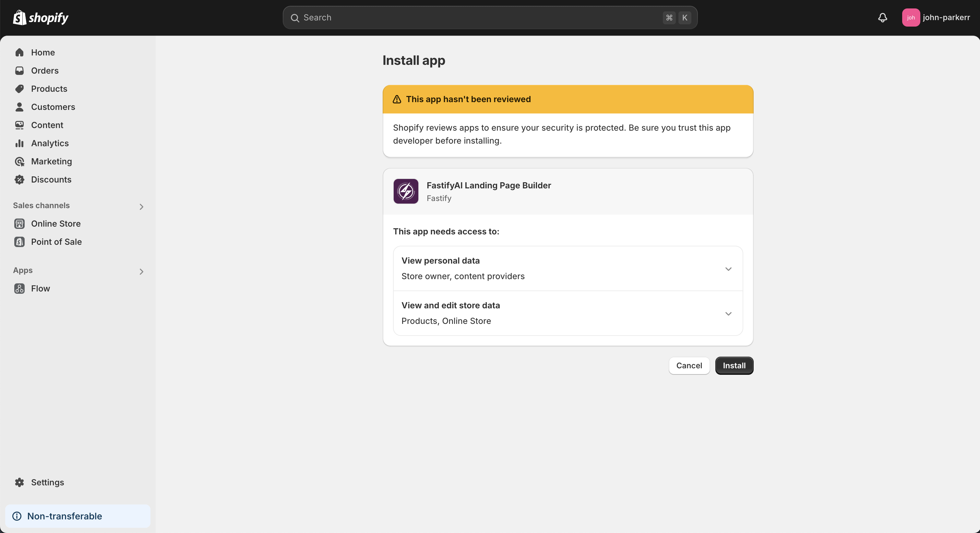Image resolution: width=980 pixels, height=533 pixels.
Task: Click the warning triangle icon in banner
Action: [397, 99]
